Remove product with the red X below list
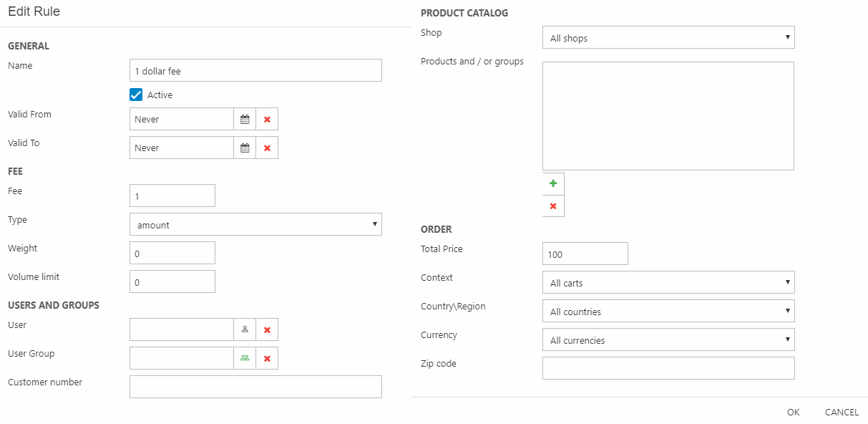Image resolution: width=868 pixels, height=424 pixels. pyautogui.click(x=553, y=206)
